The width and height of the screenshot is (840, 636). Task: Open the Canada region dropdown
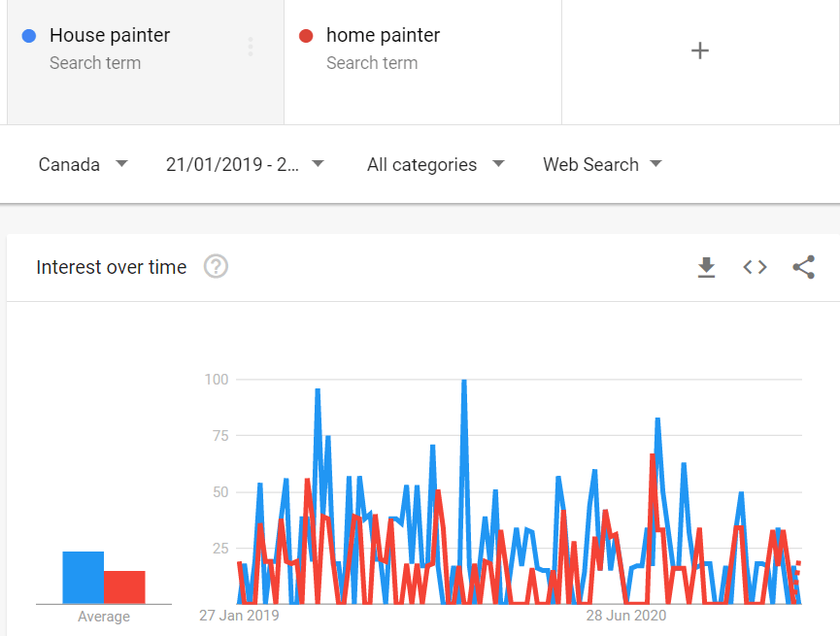tap(83, 164)
